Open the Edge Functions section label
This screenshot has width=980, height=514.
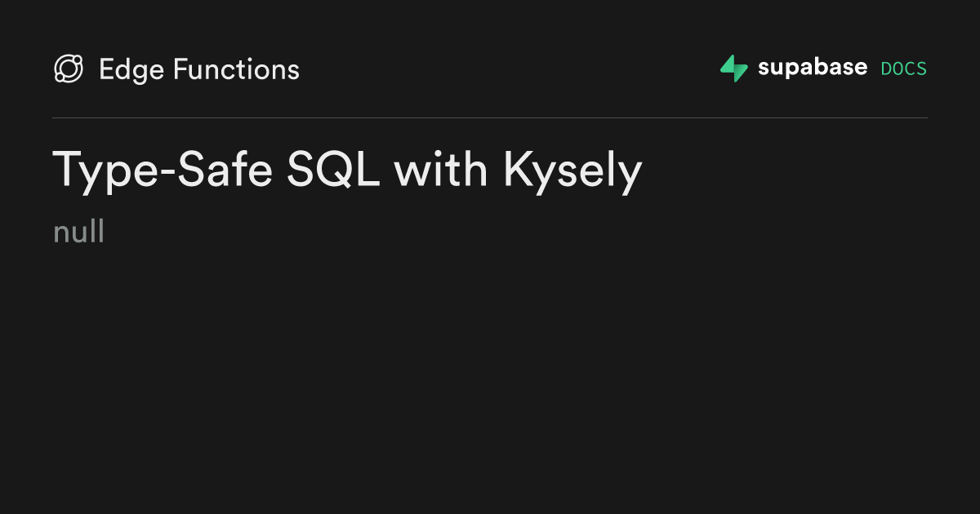199,69
